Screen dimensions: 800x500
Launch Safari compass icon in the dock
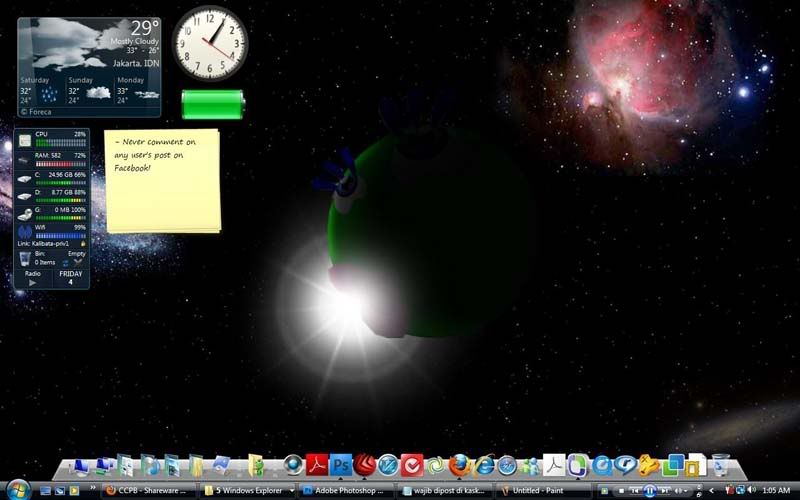tap(507, 465)
